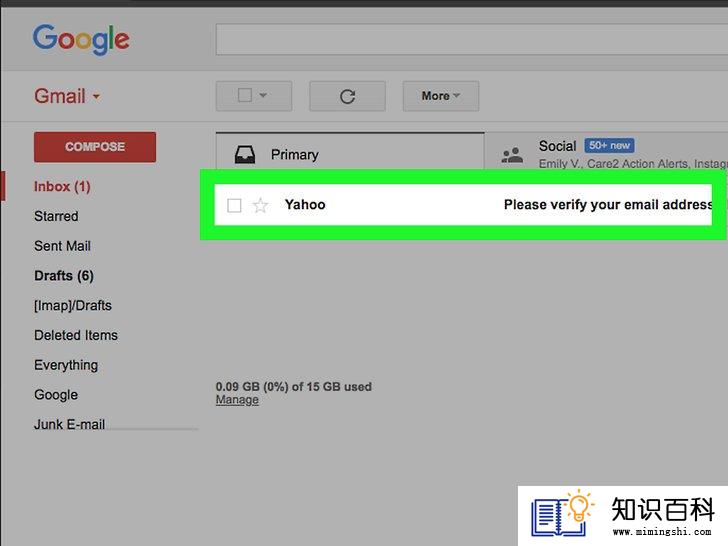Open the Inbox (1) folder
The height and width of the screenshot is (546, 728).
pos(62,187)
